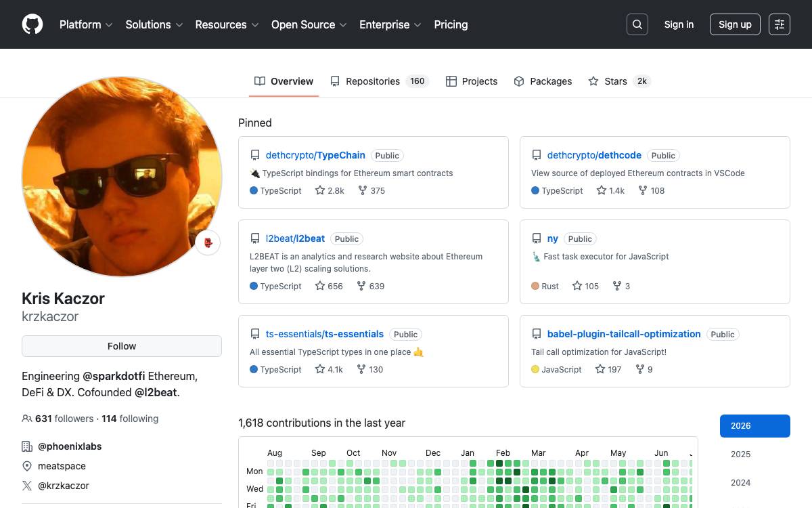The height and width of the screenshot is (508, 812).
Task: Follow Kris Kaczor
Action: click(122, 346)
